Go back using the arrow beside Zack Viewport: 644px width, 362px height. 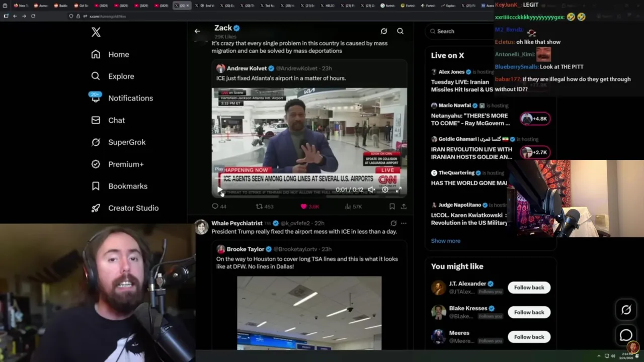pos(197,31)
